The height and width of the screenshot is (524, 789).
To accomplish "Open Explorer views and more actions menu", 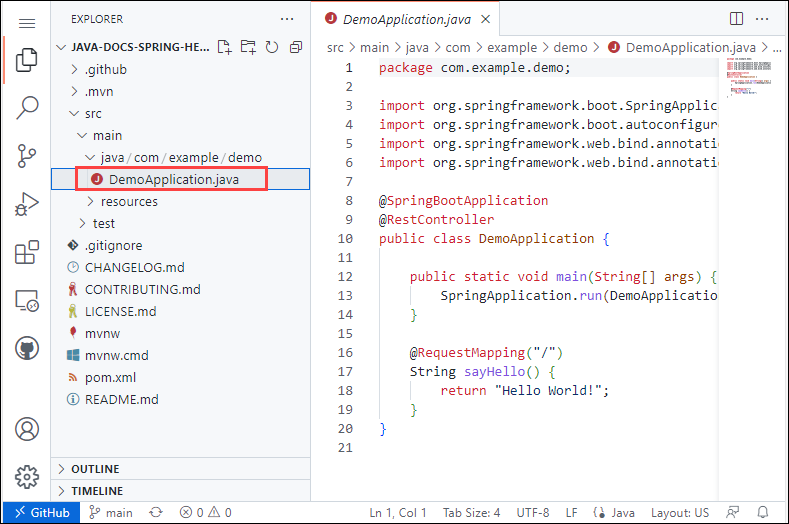I will [x=287, y=19].
